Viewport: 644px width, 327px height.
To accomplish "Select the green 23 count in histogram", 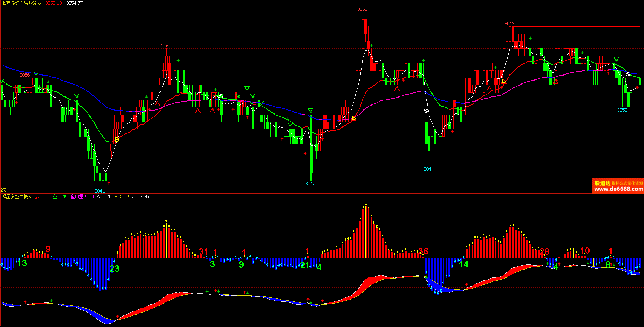I will coord(114,268).
